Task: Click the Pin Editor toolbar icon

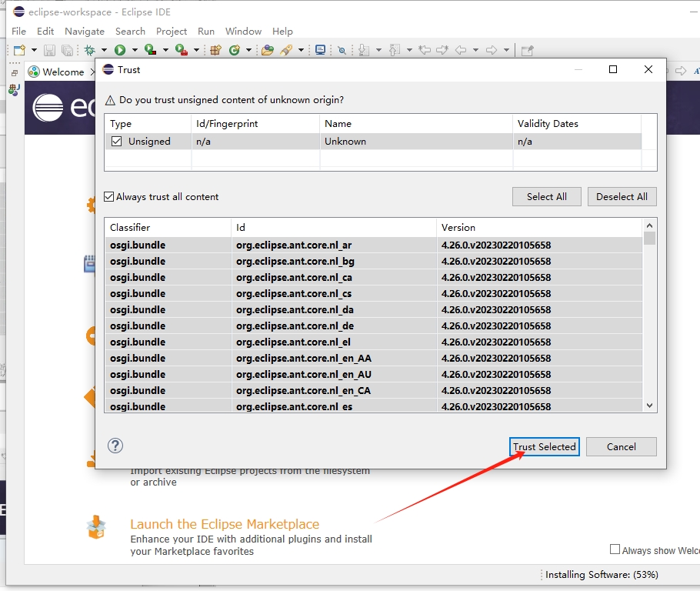Action: (x=527, y=50)
